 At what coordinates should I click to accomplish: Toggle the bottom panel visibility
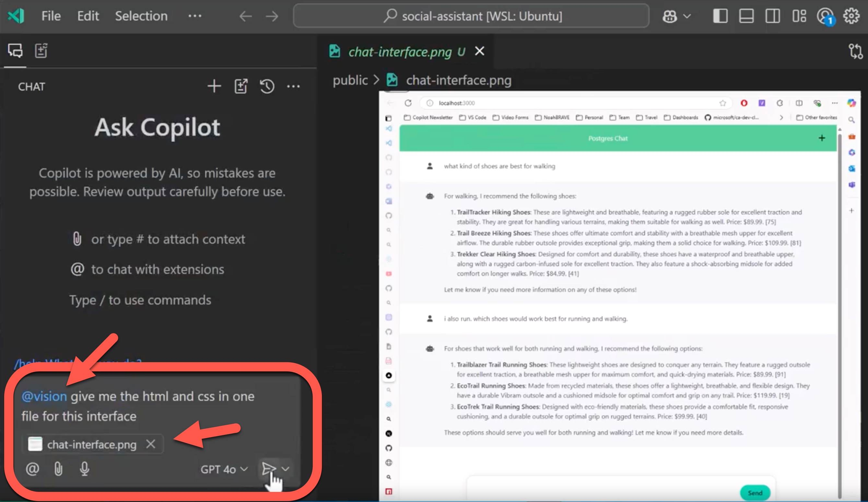pos(746,16)
